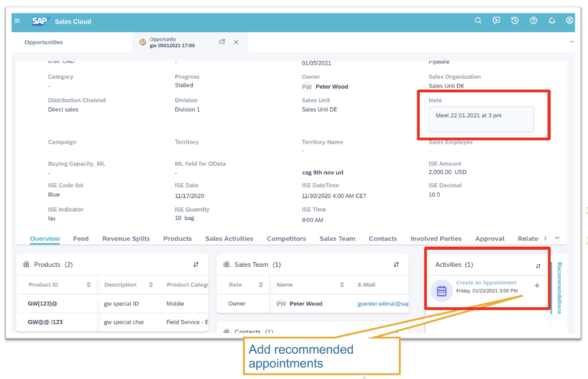Open guenter.wilmal email link
Viewport: 588px width, 379px height.
click(383, 304)
